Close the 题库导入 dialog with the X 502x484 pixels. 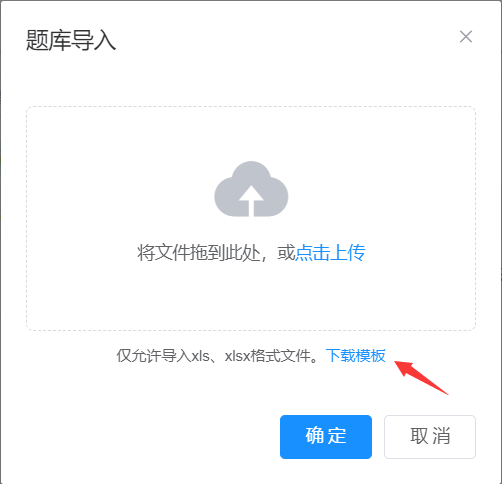click(x=466, y=37)
